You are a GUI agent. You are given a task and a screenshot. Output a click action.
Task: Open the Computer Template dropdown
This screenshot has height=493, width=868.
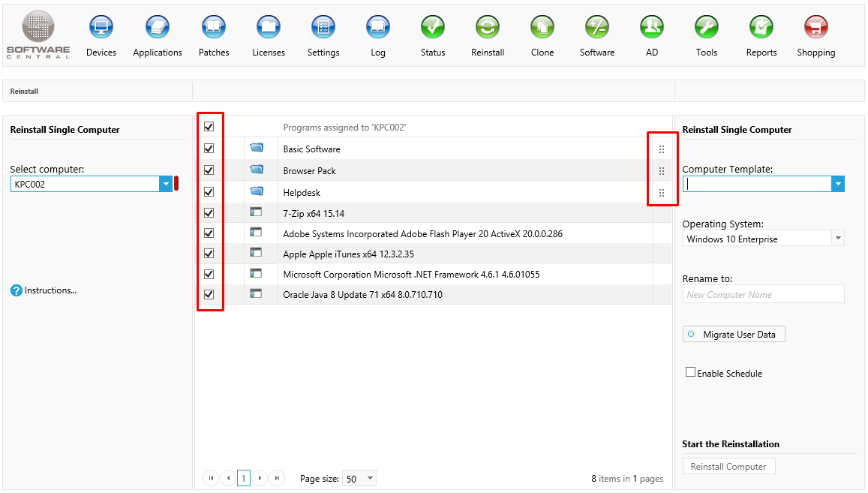[837, 184]
